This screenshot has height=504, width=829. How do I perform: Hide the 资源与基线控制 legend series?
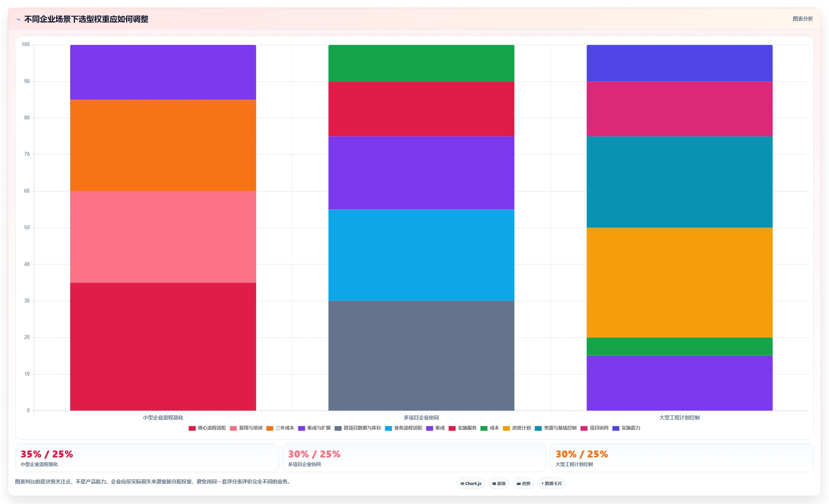[556, 428]
